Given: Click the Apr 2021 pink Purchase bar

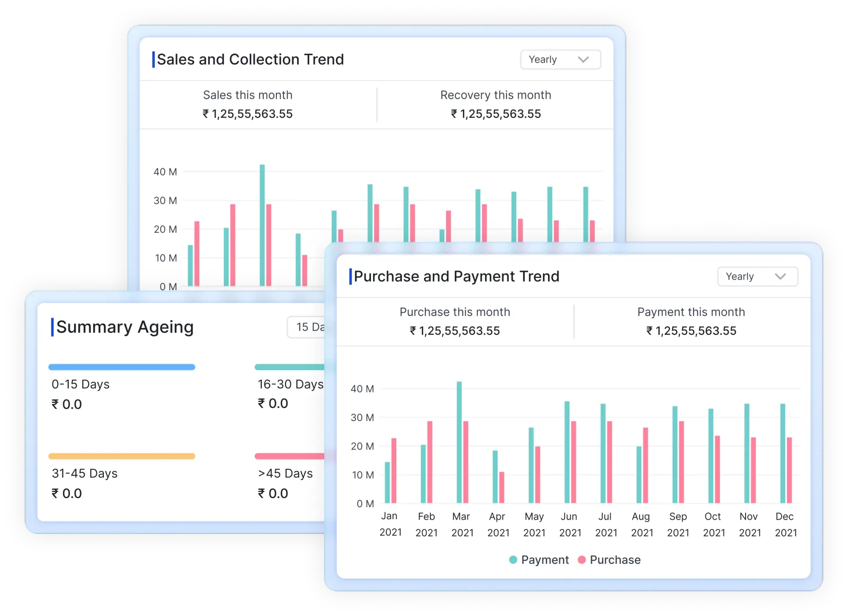Looking at the screenshot, I should click(x=502, y=488).
